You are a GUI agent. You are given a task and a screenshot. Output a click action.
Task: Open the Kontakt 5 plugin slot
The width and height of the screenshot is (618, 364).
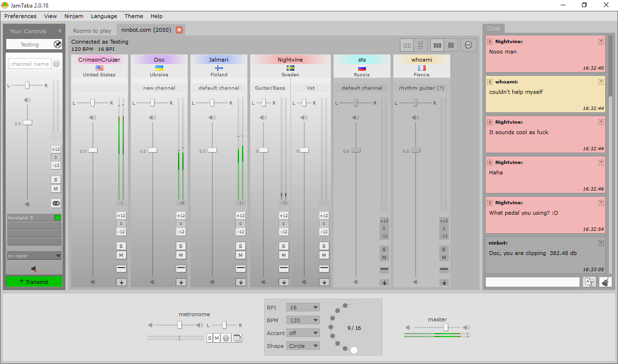click(x=30, y=218)
